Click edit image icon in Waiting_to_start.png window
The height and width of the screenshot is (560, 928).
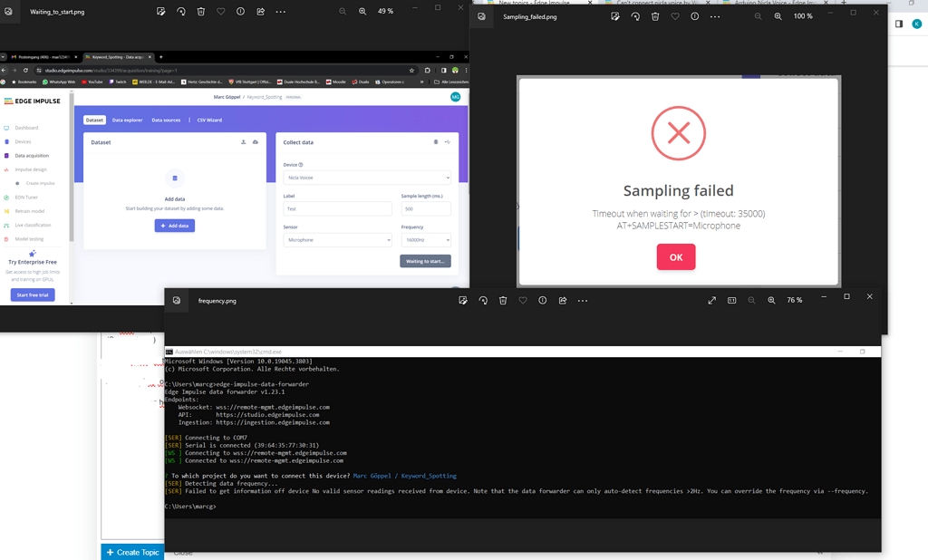[x=161, y=12]
